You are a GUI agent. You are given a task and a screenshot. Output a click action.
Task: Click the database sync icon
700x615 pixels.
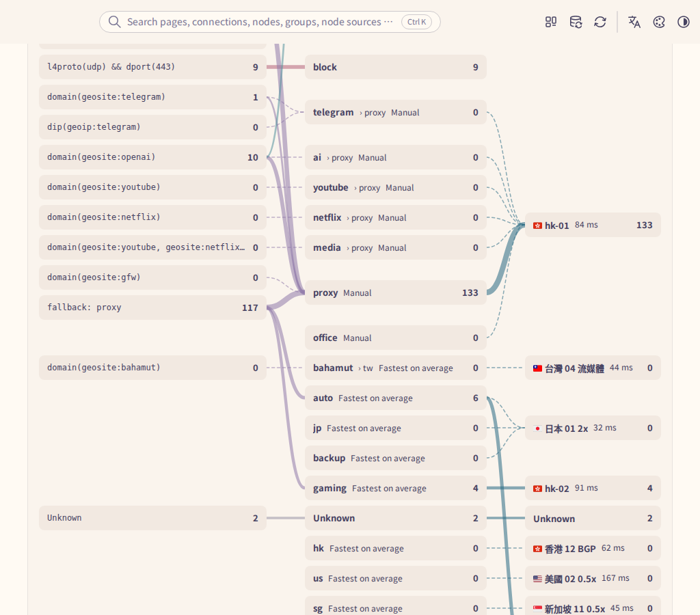pos(576,22)
